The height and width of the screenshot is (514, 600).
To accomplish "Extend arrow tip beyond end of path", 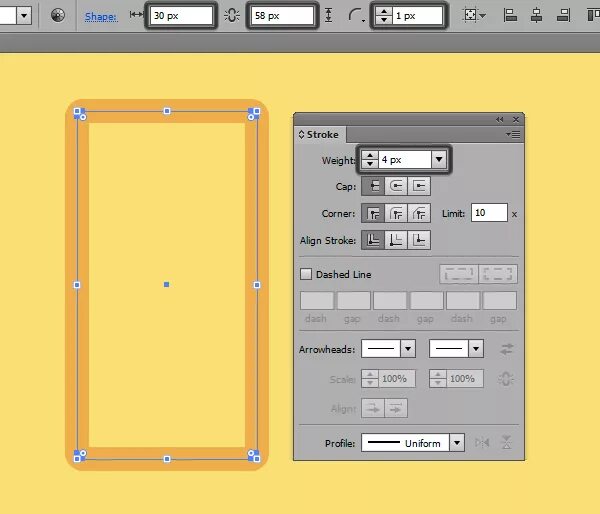I will 373,408.
